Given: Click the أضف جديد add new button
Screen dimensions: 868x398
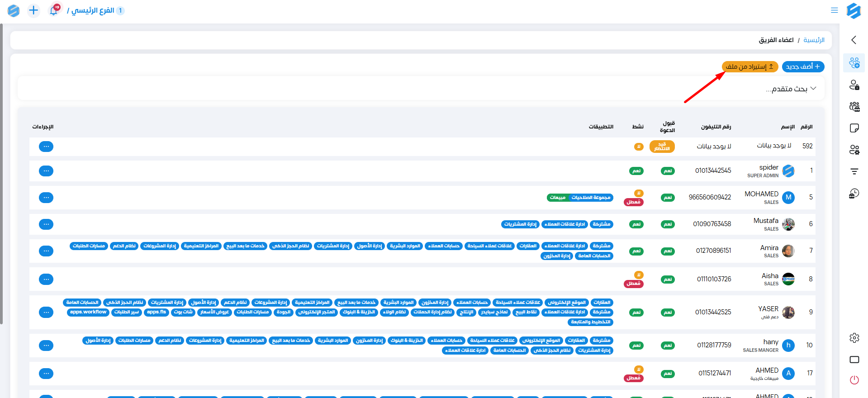Looking at the screenshot, I should click(803, 66).
